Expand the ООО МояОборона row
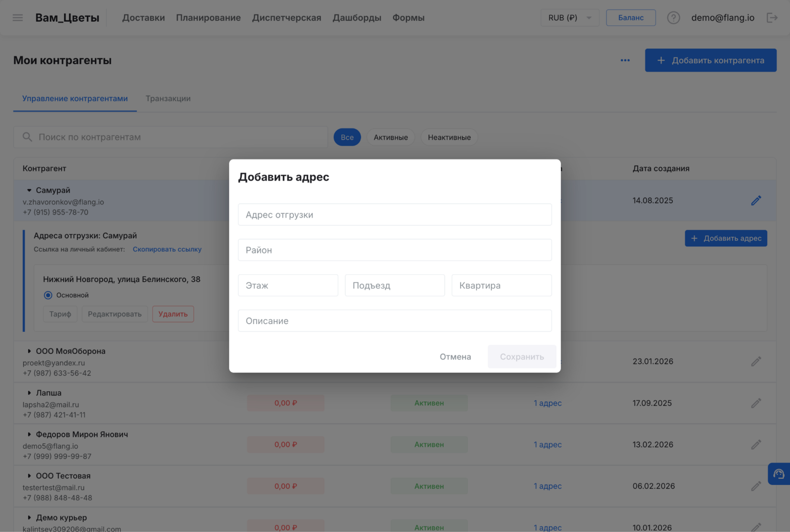 click(29, 351)
